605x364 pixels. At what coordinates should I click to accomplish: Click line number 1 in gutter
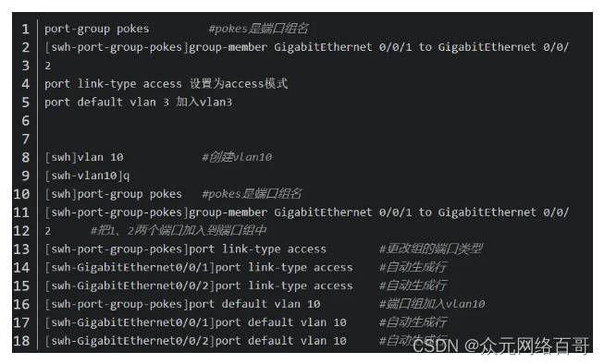(26, 29)
